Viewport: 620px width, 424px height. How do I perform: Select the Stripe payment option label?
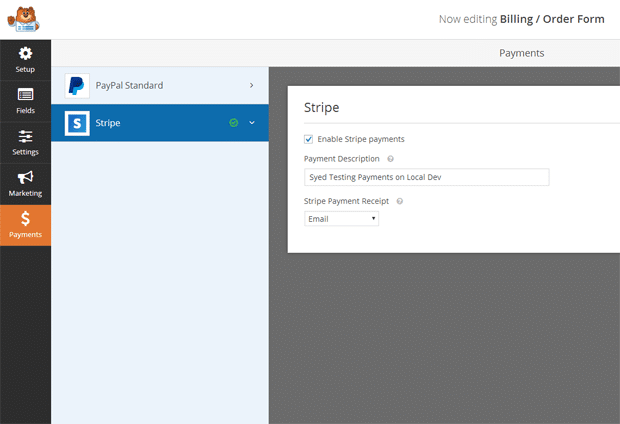(x=108, y=123)
